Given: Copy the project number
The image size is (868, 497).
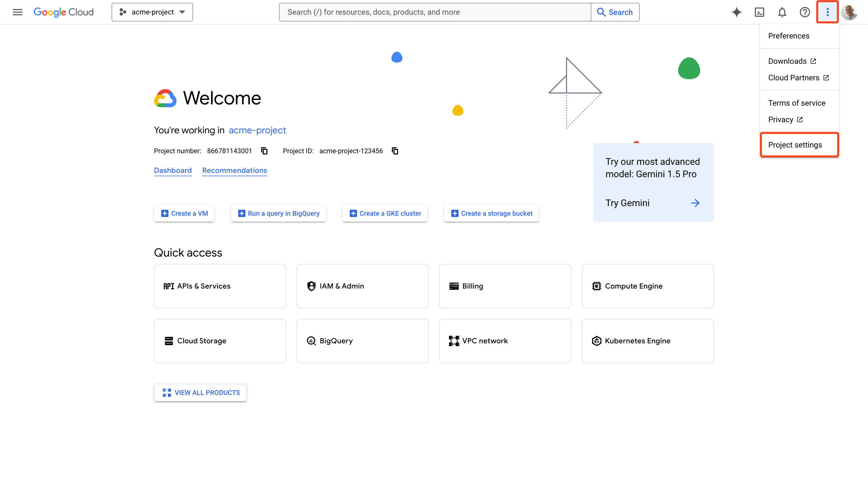Looking at the screenshot, I should (x=264, y=151).
